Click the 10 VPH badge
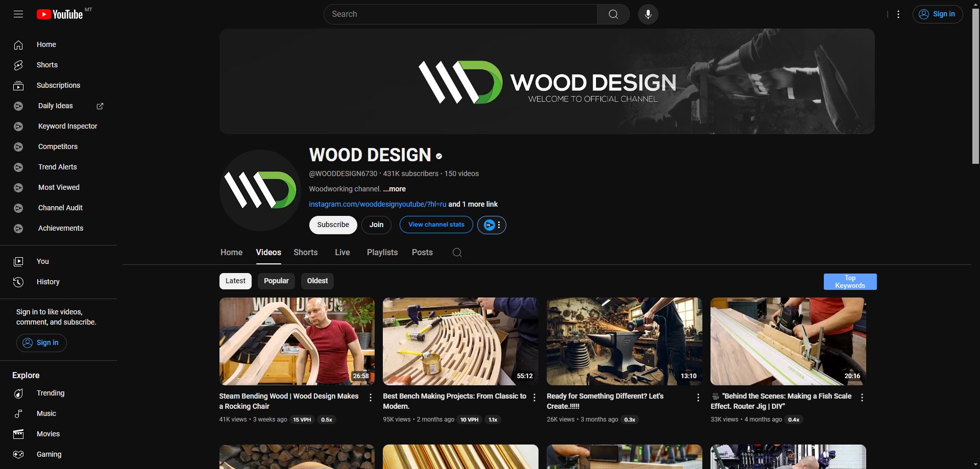 (x=469, y=420)
